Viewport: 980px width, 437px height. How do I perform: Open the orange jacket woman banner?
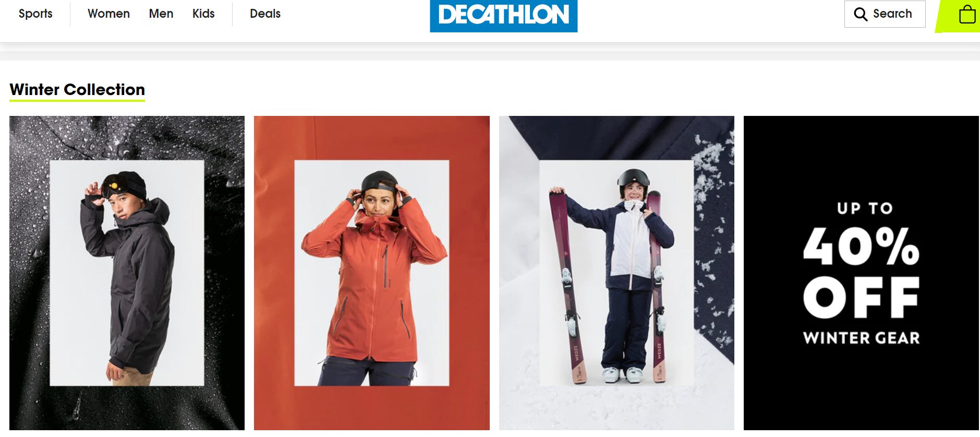(x=372, y=273)
